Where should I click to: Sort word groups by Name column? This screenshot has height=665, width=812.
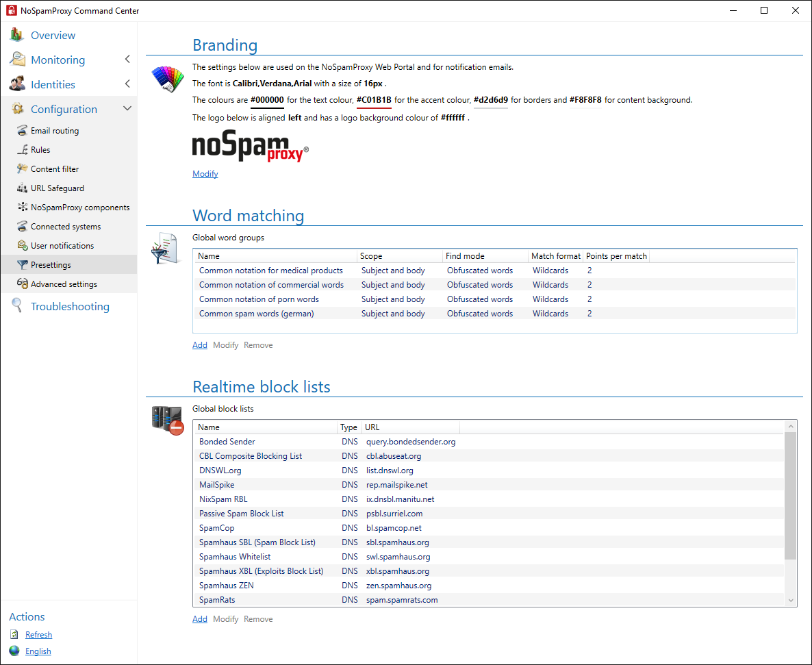coord(275,256)
